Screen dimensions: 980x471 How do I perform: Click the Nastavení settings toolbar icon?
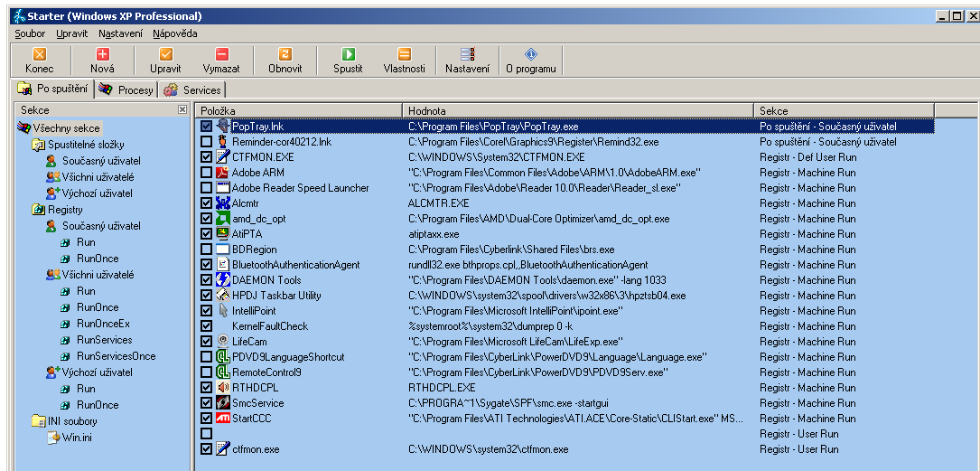(468, 54)
